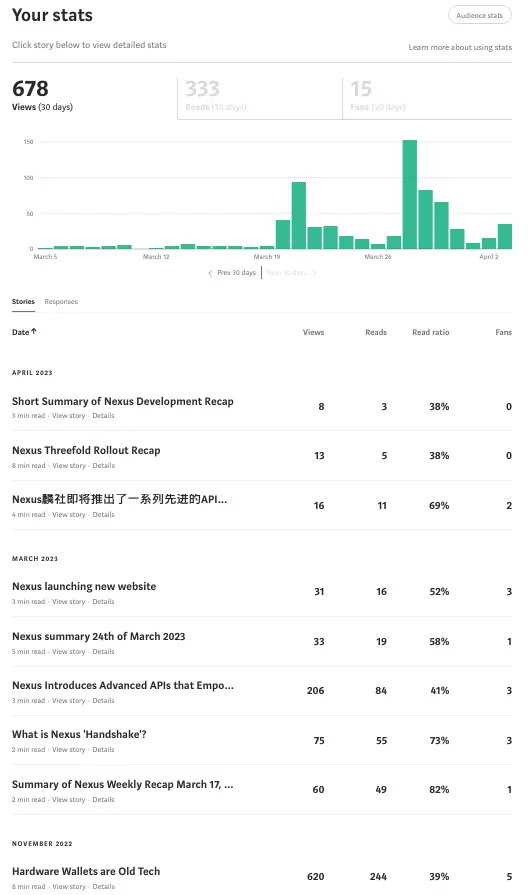
Task: Click the last chart bar after April 2
Action: pos(505,236)
